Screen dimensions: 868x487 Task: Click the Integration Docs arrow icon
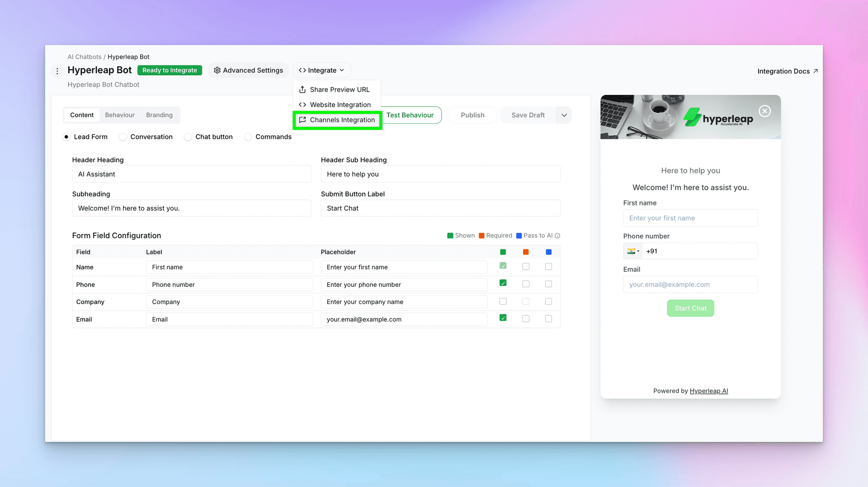point(815,71)
